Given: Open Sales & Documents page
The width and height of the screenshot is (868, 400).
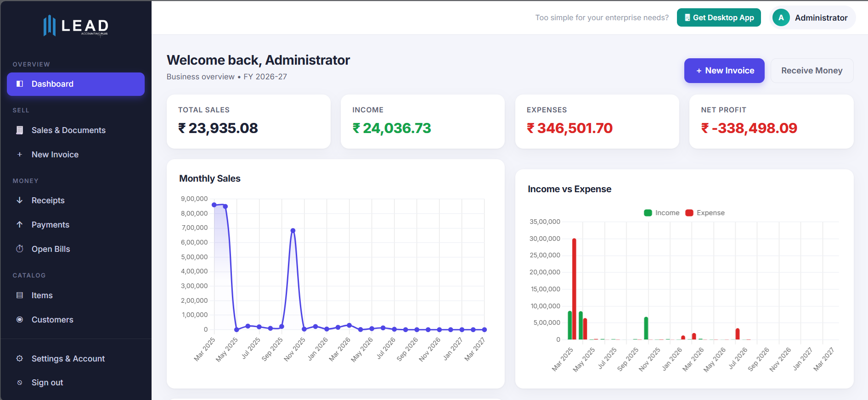Looking at the screenshot, I should 76,130.
